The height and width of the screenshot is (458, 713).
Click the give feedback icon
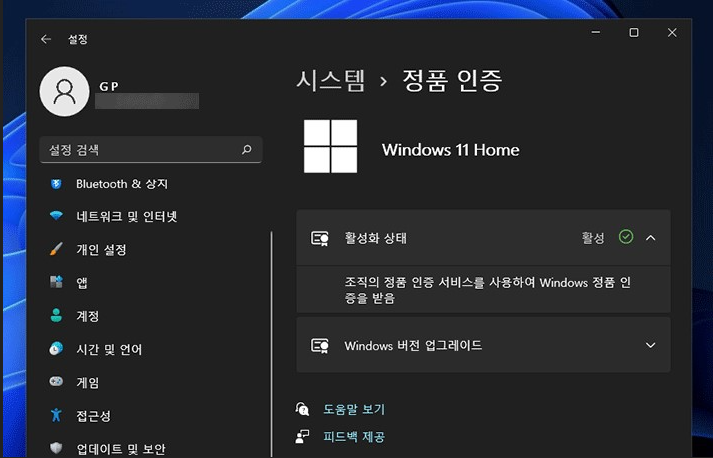click(x=302, y=437)
